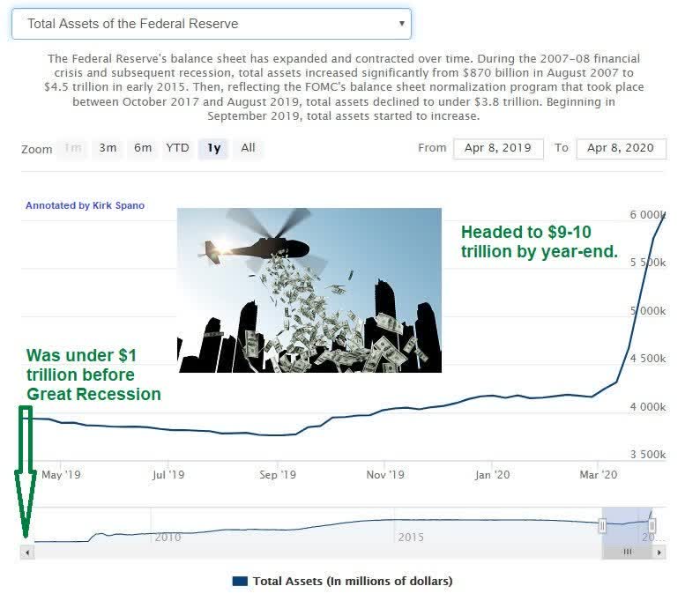Show All data range
This screenshot has width=700, height=601.
(249, 148)
